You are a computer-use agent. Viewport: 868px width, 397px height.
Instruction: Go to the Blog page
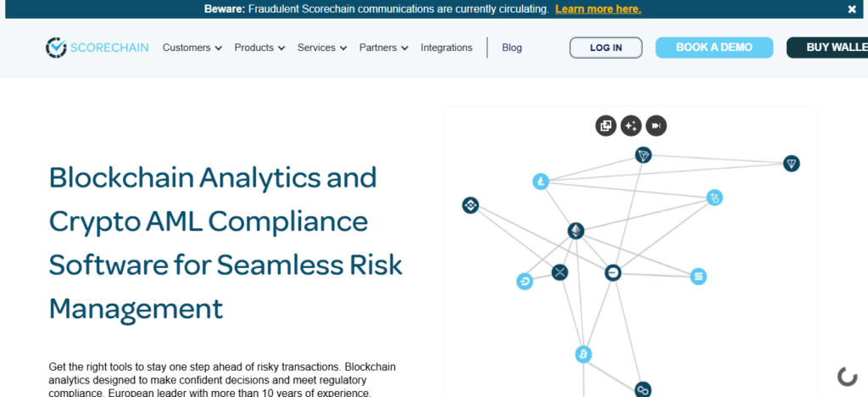pyautogui.click(x=512, y=48)
